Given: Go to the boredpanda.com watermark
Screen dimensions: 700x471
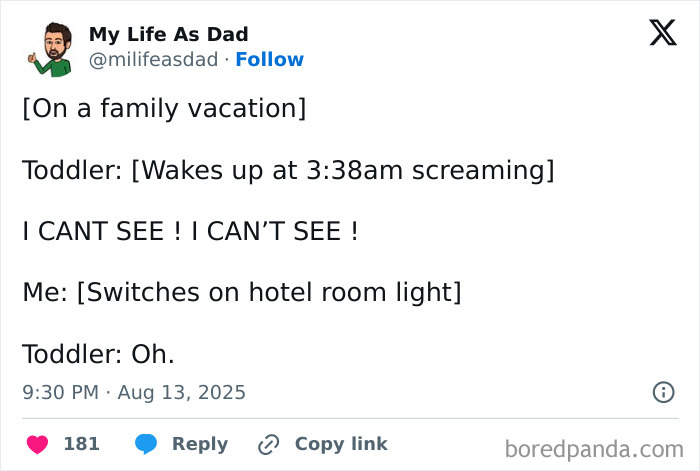Looking at the screenshot, I should (x=594, y=449).
